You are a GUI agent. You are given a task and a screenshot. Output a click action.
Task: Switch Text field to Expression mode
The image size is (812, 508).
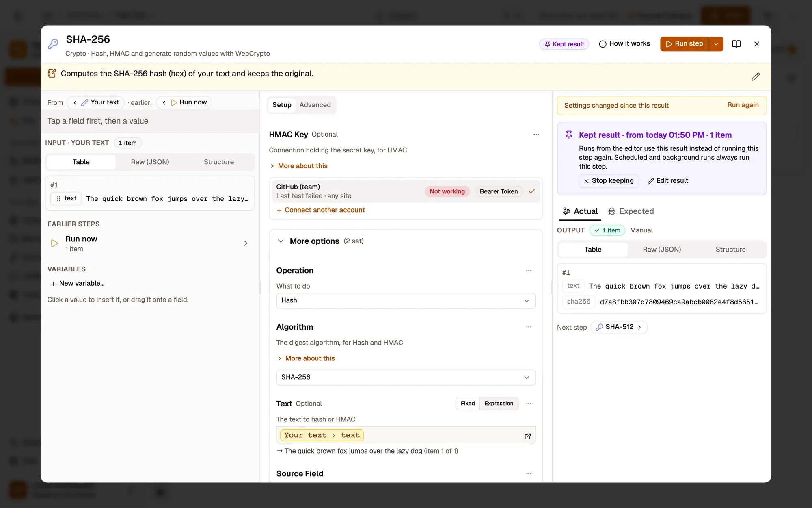coord(499,404)
